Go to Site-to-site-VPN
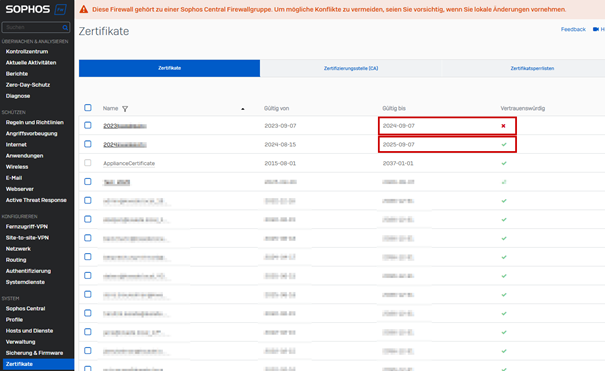Screen dimensions: 605x371 (27, 238)
